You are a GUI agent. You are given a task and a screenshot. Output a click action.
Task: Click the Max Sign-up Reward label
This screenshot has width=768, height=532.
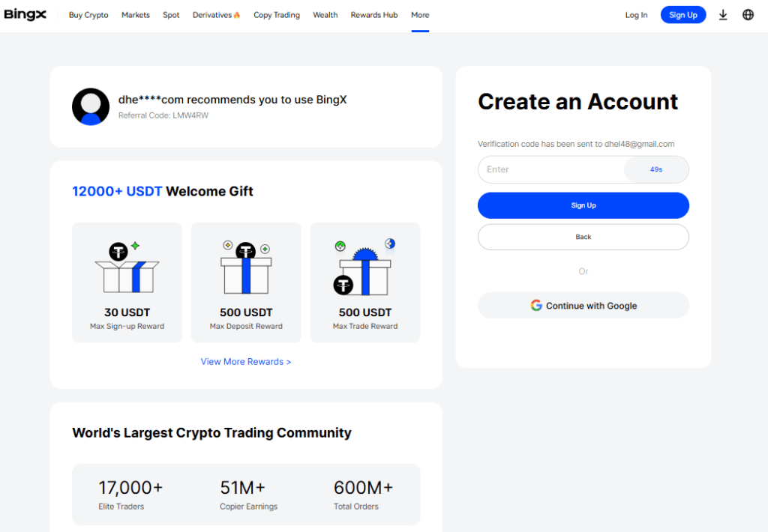pyautogui.click(x=127, y=327)
